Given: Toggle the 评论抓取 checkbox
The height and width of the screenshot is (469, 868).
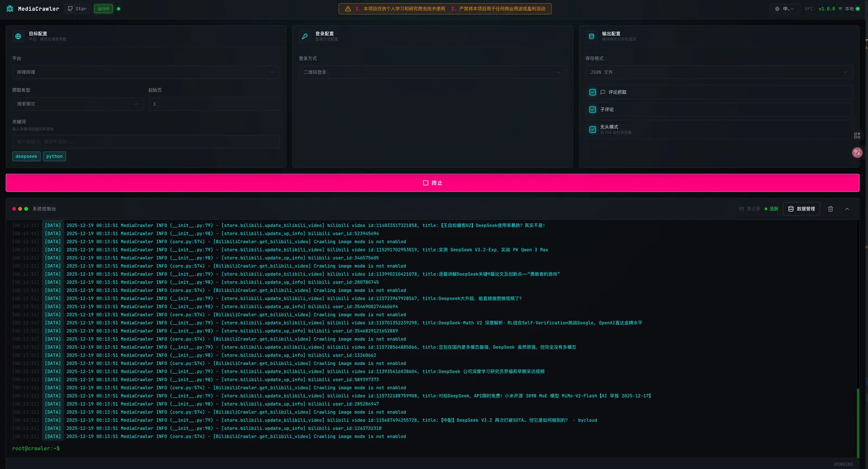Looking at the screenshot, I should pos(592,92).
